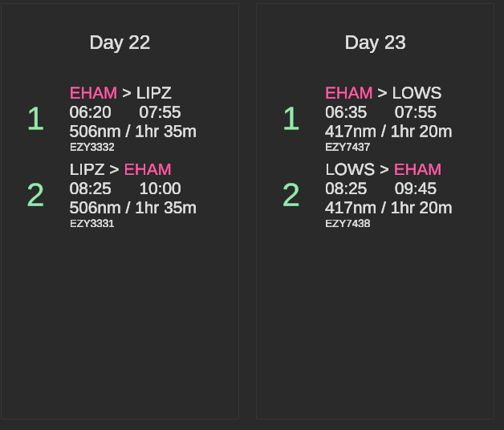
Task: Click the 09:45 arrival time
Action: [415, 189]
